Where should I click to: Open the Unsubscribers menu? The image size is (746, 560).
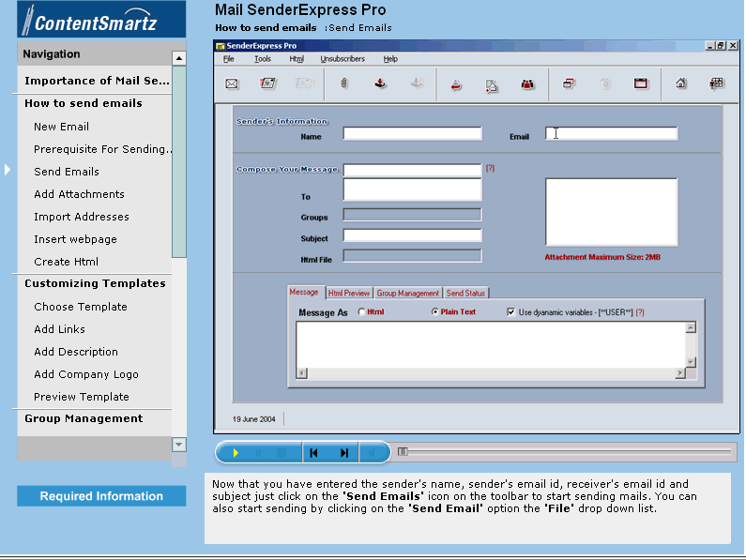343,59
